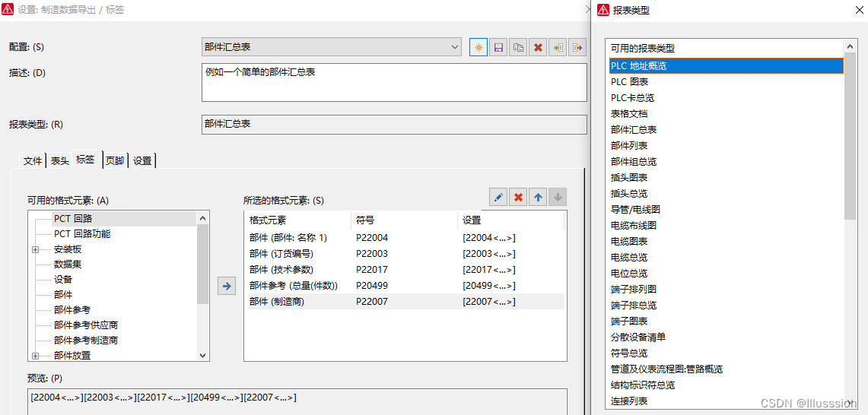This screenshot has width=868, height=415.
Task: Switch to the 页脚 tab
Action: [x=115, y=160]
